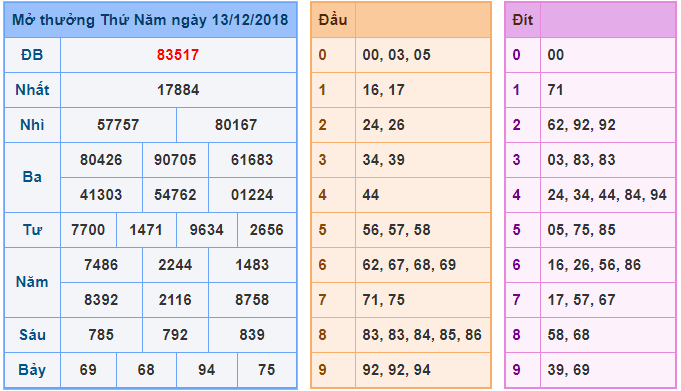Click the Sáu prize number 792
The image size is (681, 391).
click(x=175, y=335)
